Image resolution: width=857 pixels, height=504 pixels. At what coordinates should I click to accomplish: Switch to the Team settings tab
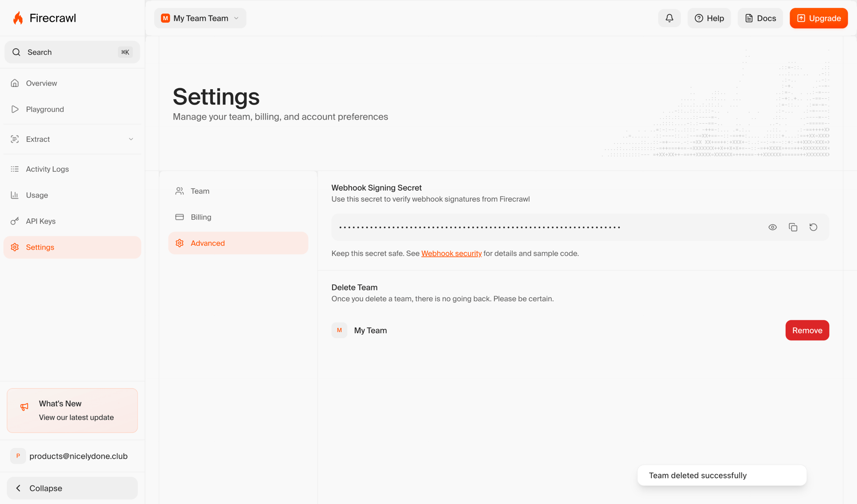click(x=200, y=190)
